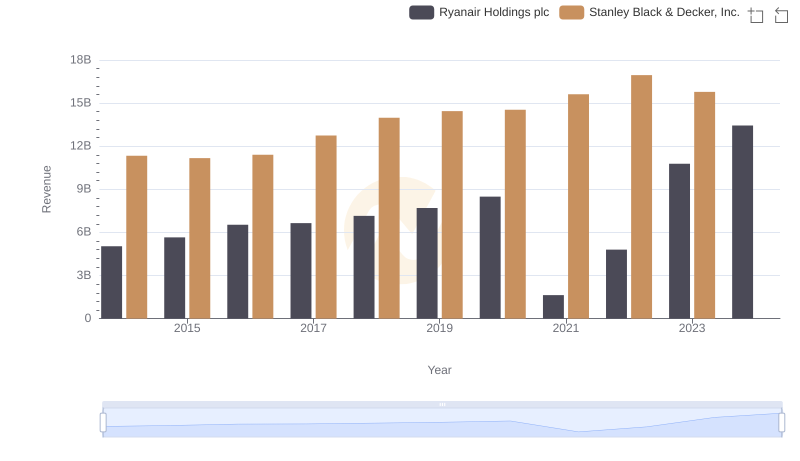Image resolution: width=800 pixels, height=461 pixels.
Task: Click the 2017 x-axis label
Action: 313,328
